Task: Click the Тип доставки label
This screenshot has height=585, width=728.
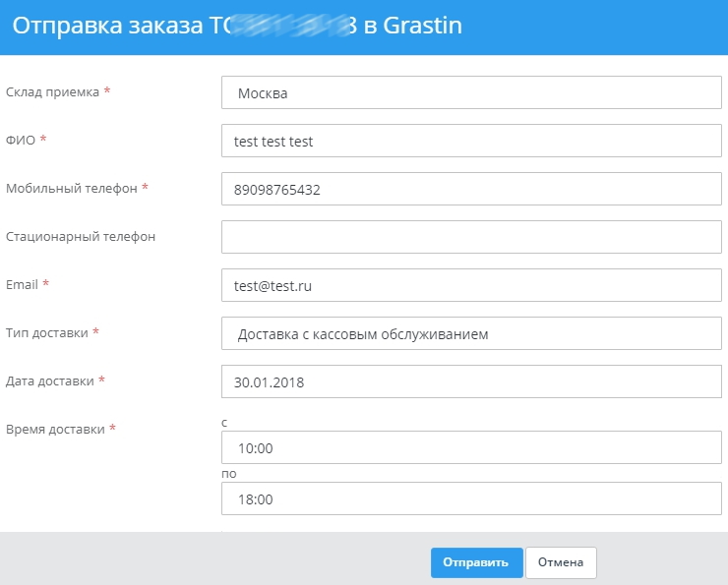Action: pyautogui.click(x=46, y=332)
